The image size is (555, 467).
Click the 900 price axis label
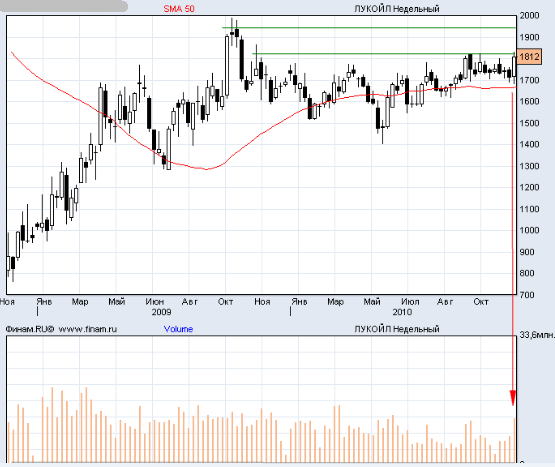click(x=527, y=252)
